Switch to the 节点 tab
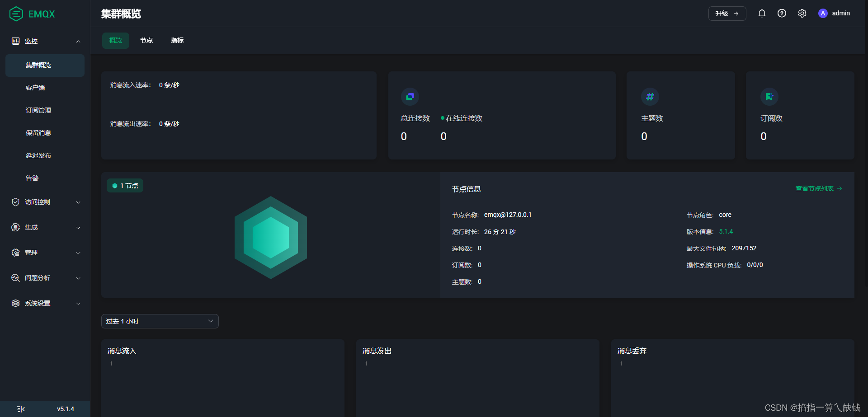868x417 pixels. [146, 40]
